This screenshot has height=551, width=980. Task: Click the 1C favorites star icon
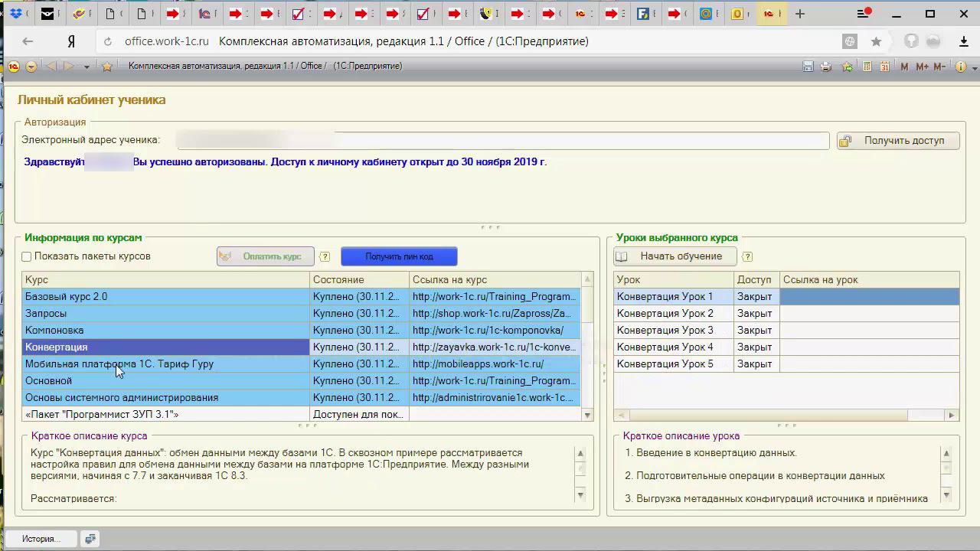[107, 67]
